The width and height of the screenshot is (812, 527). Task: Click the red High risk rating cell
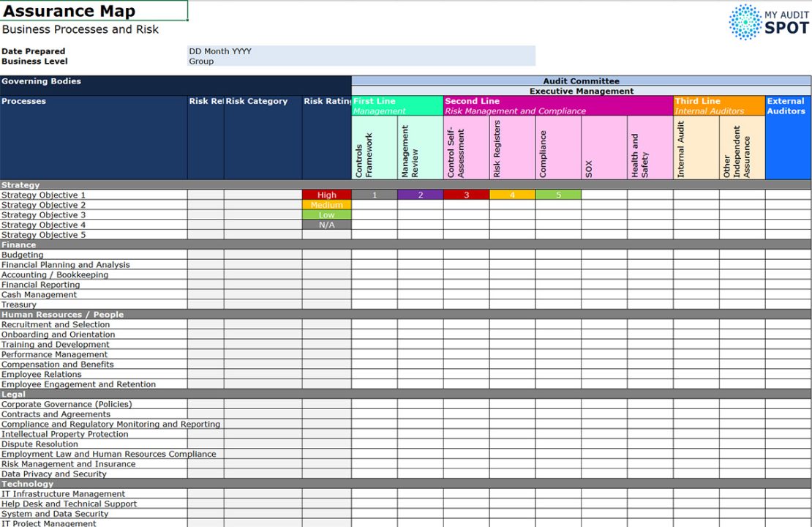click(326, 195)
